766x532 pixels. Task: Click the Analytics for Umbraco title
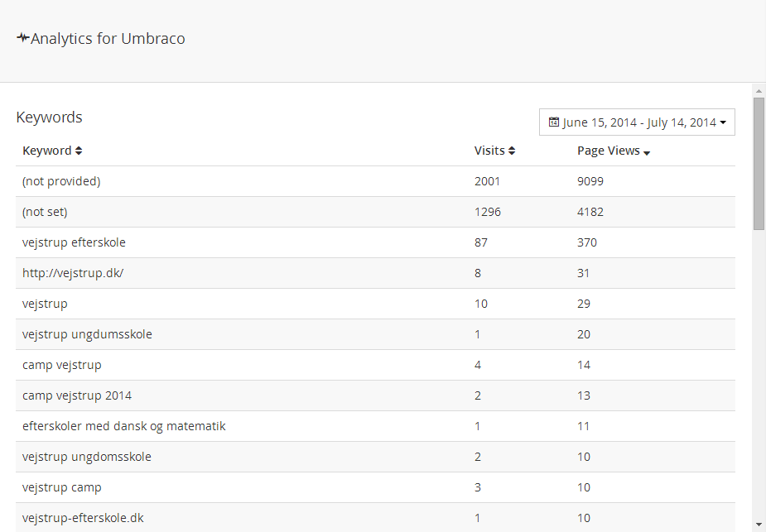pyautogui.click(x=108, y=39)
